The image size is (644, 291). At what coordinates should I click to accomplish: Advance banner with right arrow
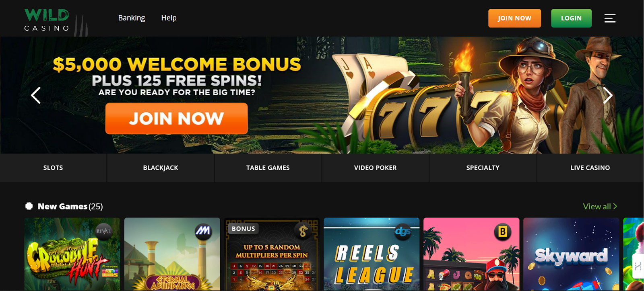pyautogui.click(x=608, y=95)
